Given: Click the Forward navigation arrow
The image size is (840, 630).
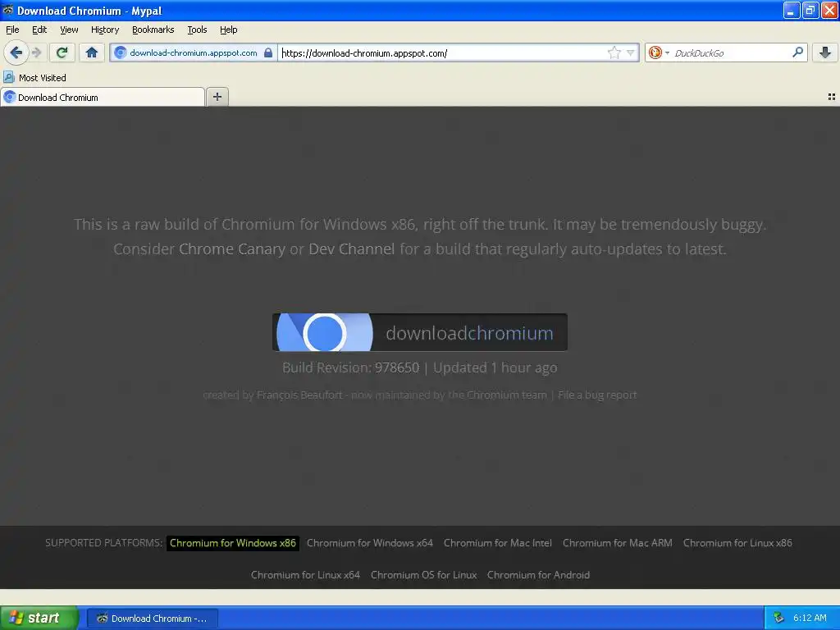Looking at the screenshot, I should (x=36, y=52).
